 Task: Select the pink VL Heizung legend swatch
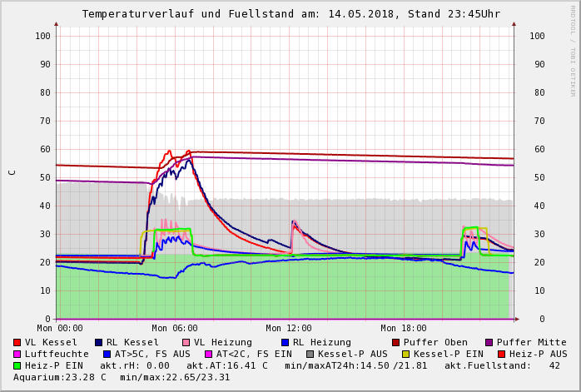[186, 342]
